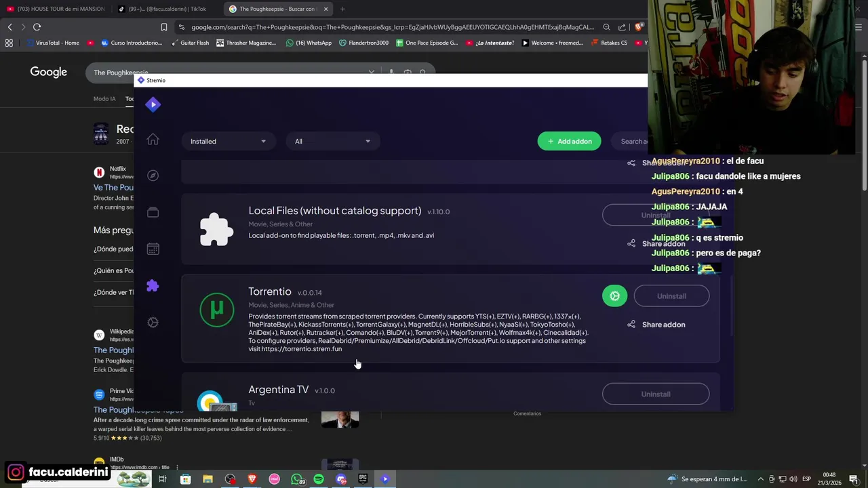Click the Stremio play logo in sidebar
Screen dimensions: 868x488
[x=153, y=104]
